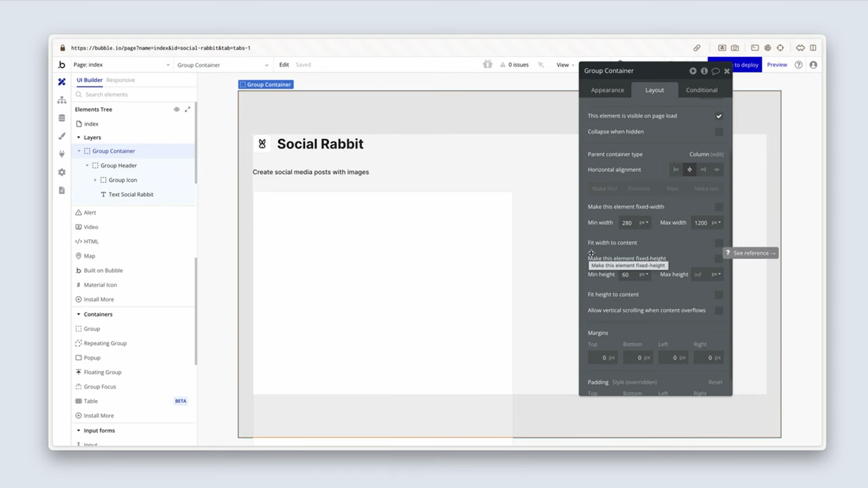
Task: Switch to the Conditional tab
Action: (x=701, y=90)
